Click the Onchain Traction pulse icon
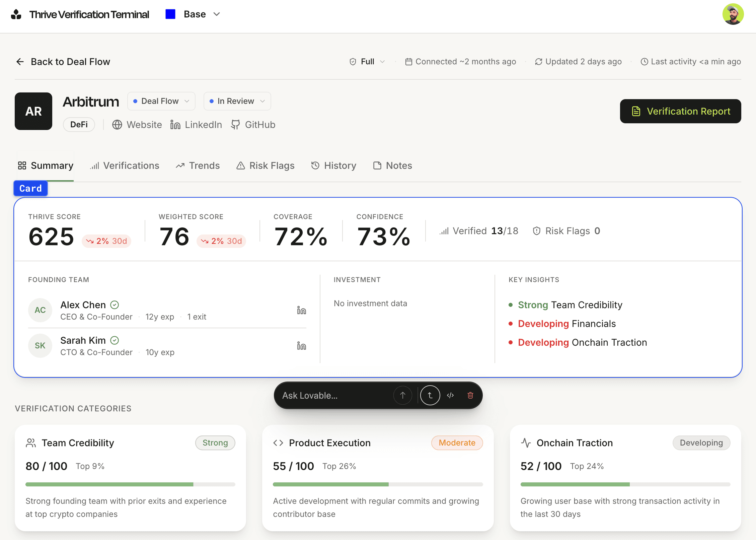This screenshot has width=756, height=540. click(526, 443)
